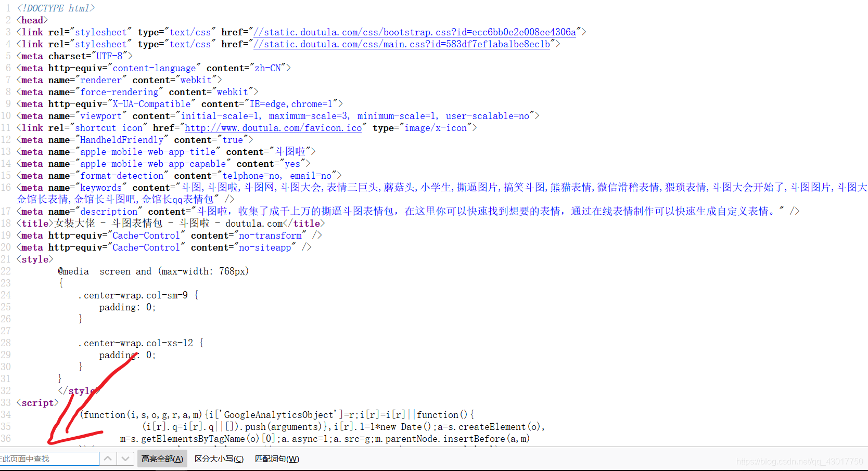Toggle Whole Words (匹配词句) option
Screen dimensions: 868x471
(277, 459)
